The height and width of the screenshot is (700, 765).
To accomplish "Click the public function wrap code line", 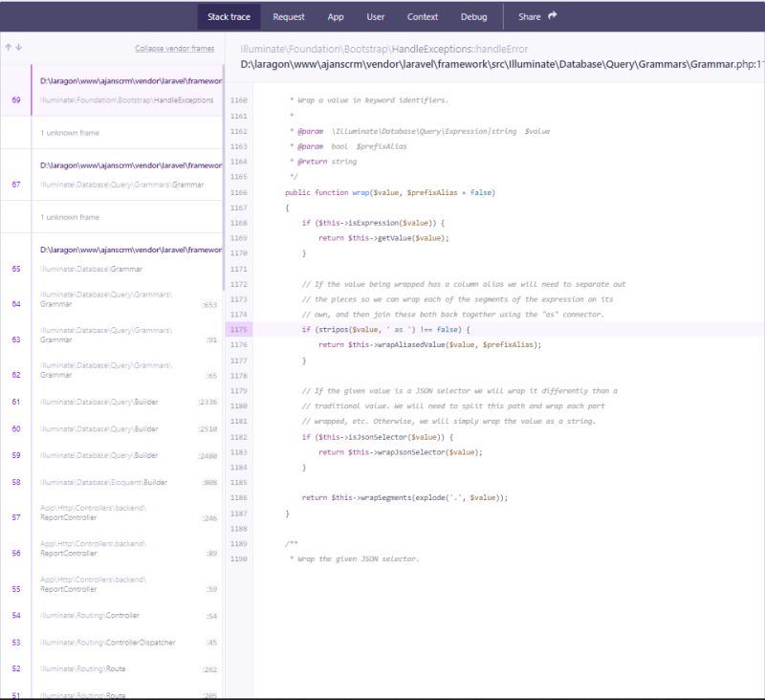I will coord(390,192).
